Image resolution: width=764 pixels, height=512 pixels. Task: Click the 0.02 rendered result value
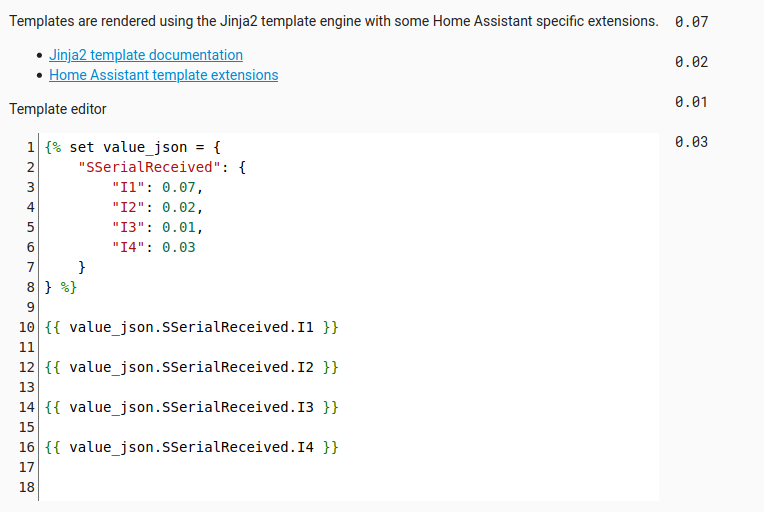tap(691, 62)
